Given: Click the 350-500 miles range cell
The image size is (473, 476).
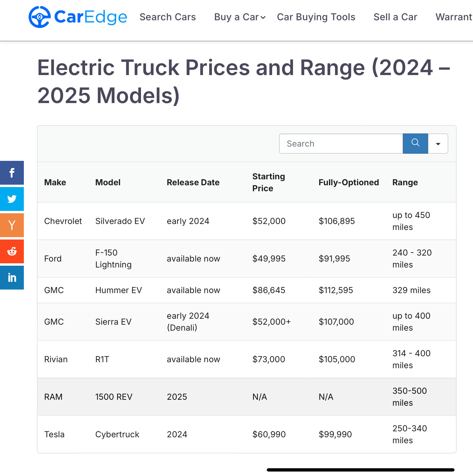Looking at the screenshot, I should point(410,397).
